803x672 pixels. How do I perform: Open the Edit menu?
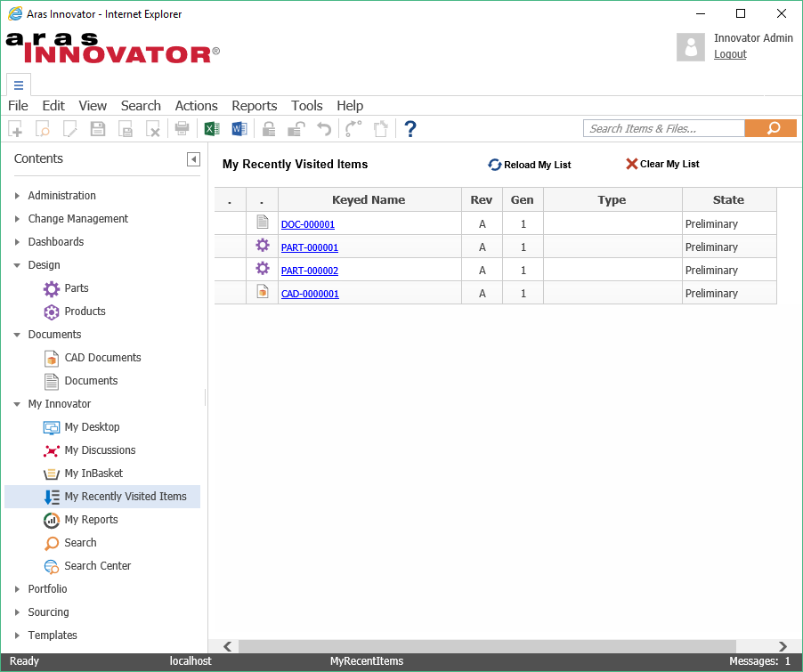[53, 106]
